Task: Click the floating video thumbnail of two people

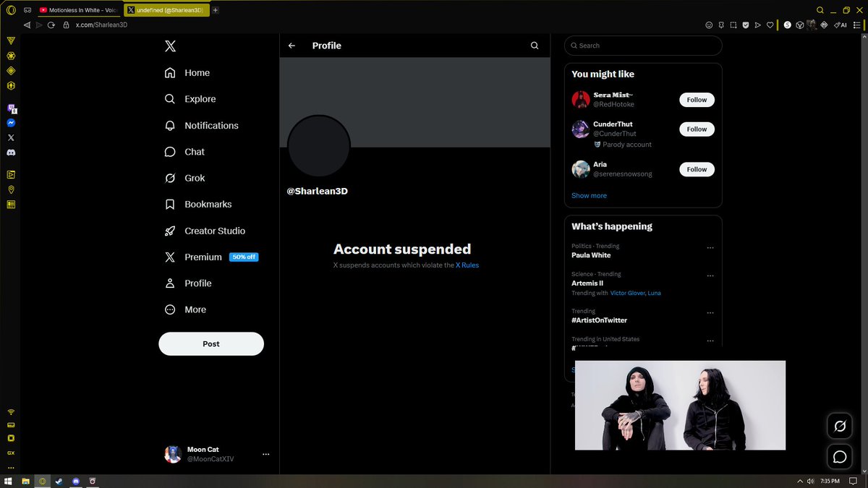Action: [x=680, y=405]
